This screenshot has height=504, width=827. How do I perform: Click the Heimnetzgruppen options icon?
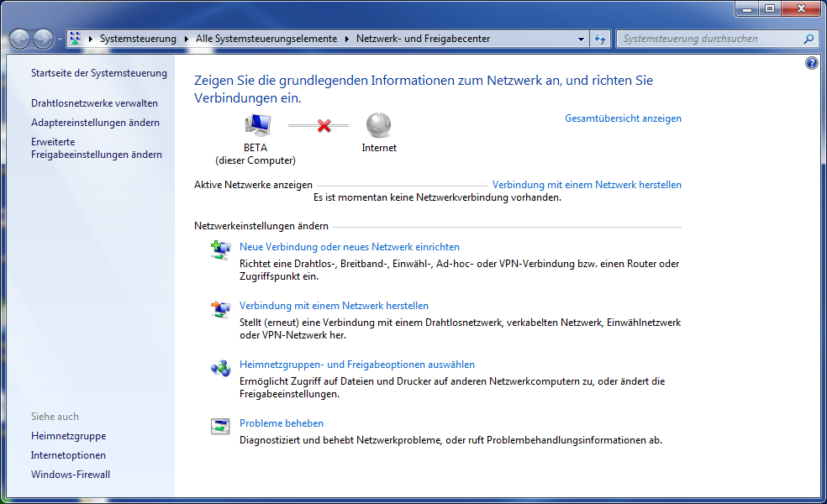pos(220,367)
